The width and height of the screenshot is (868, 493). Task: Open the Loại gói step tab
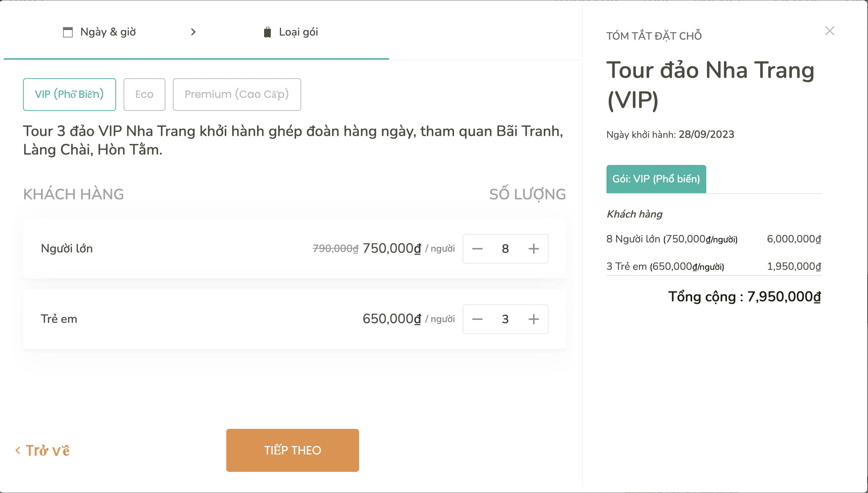[298, 32]
